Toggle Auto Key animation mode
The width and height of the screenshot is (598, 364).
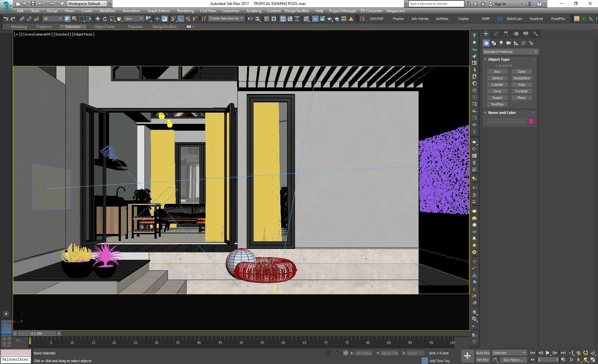[x=483, y=353]
